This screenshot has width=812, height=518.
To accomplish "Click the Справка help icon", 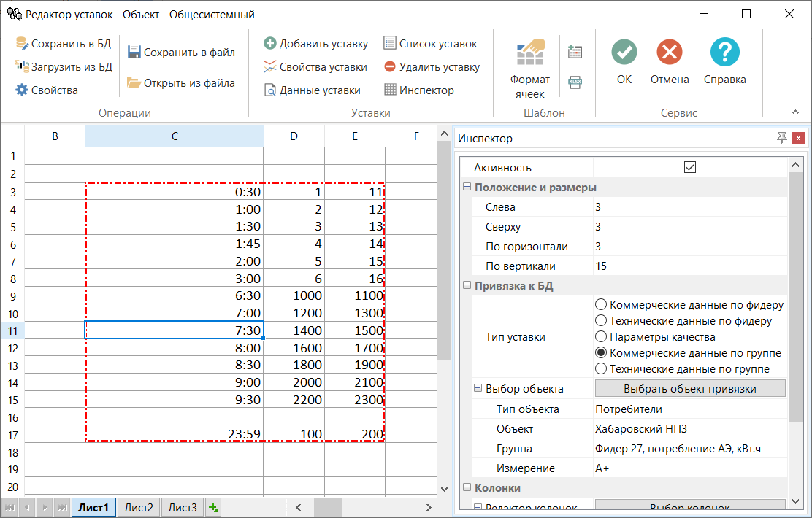I will 724,52.
